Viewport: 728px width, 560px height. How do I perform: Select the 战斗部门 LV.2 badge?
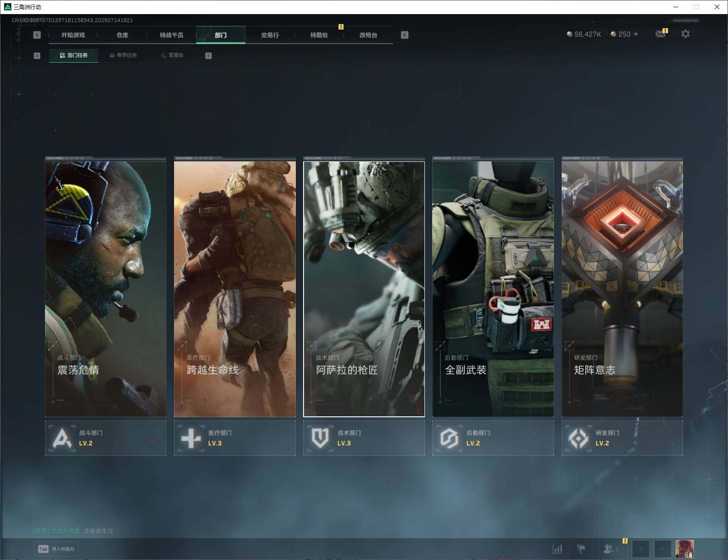point(105,438)
